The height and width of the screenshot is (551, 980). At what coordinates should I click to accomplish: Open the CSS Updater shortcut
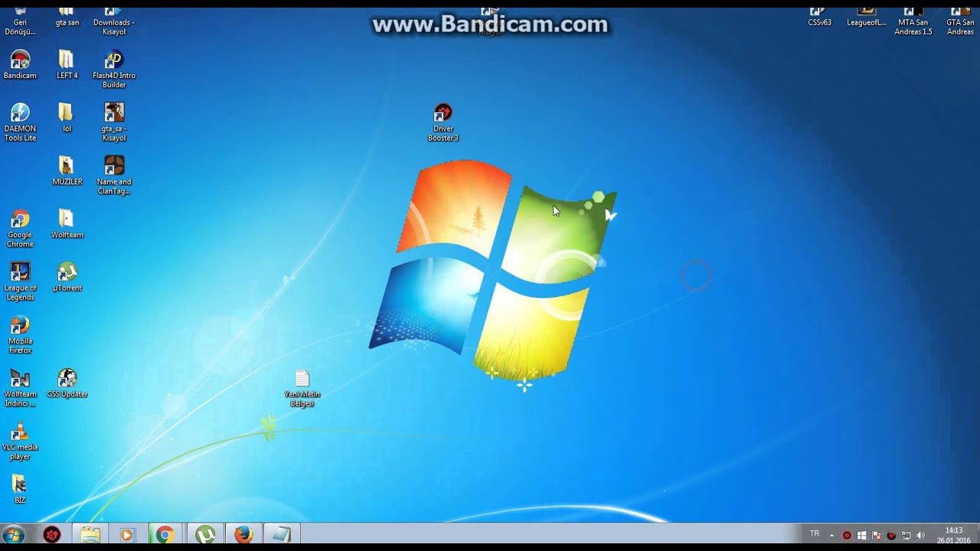click(x=67, y=383)
